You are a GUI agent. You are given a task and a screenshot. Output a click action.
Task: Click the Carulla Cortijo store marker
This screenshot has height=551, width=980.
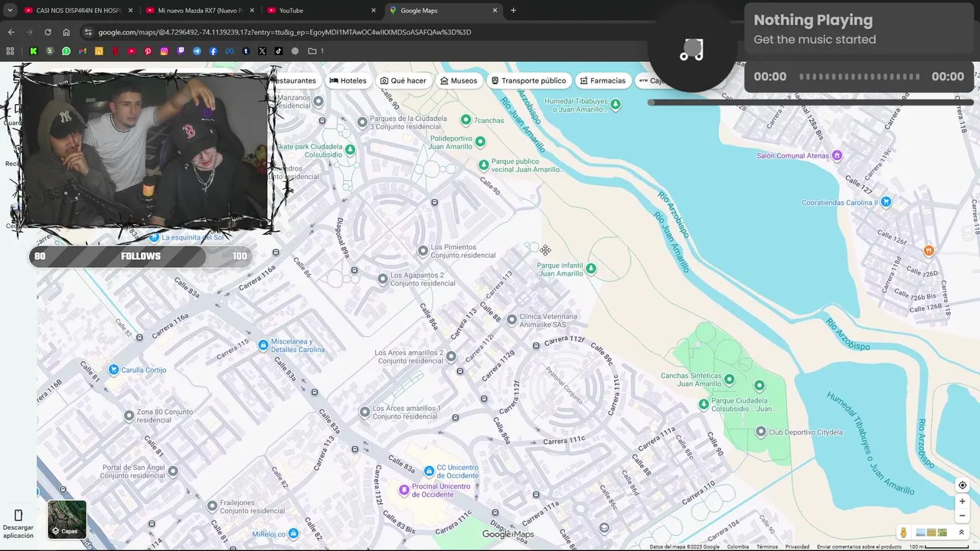pyautogui.click(x=114, y=370)
